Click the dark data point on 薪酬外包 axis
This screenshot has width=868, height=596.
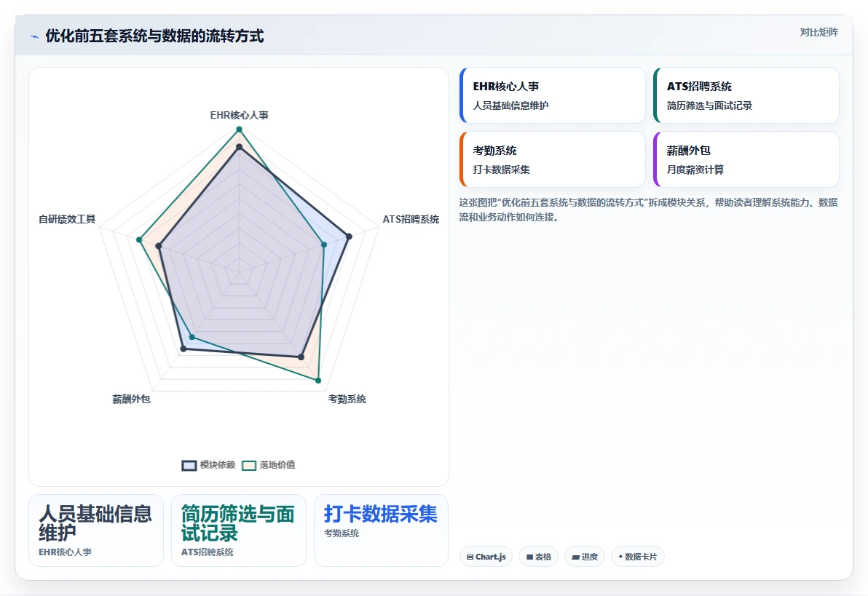(x=184, y=349)
